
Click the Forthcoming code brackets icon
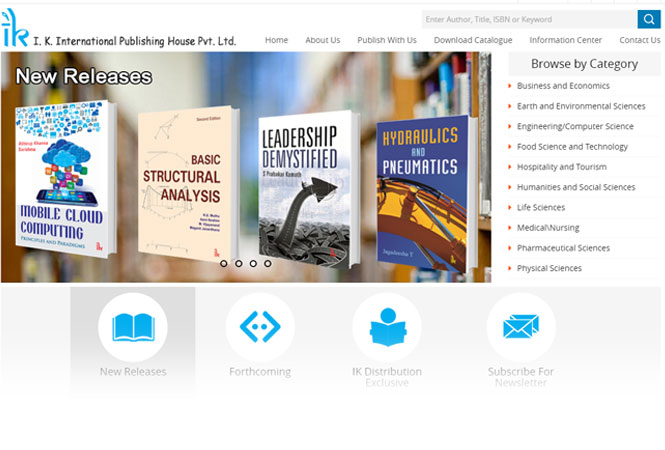point(260,327)
